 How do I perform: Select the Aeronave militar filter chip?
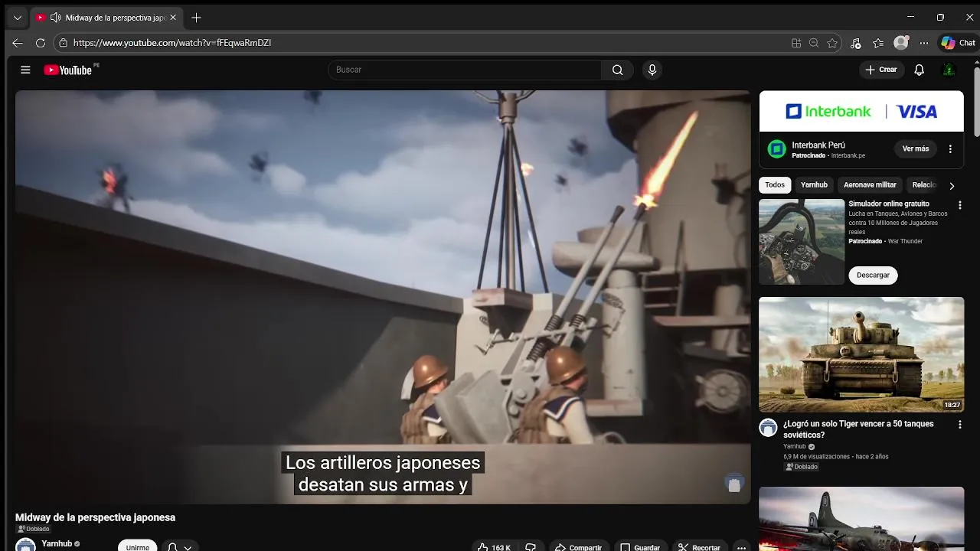coord(870,185)
